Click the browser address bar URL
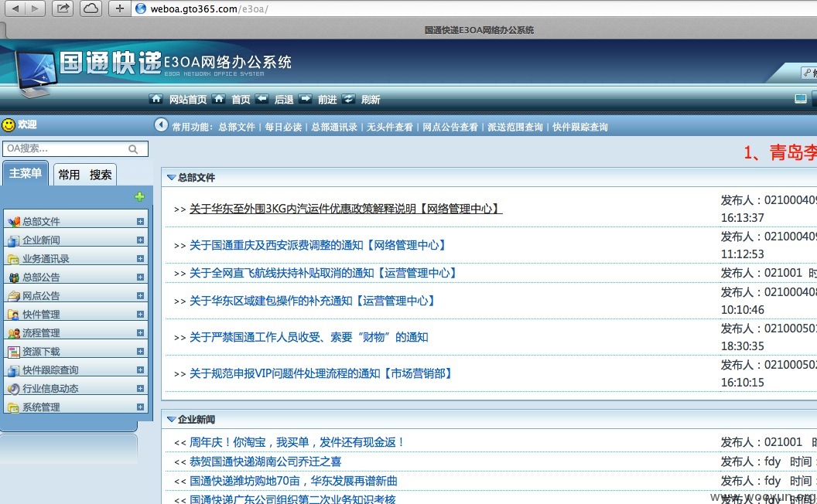The height and width of the screenshot is (504, 817). tap(209, 9)
